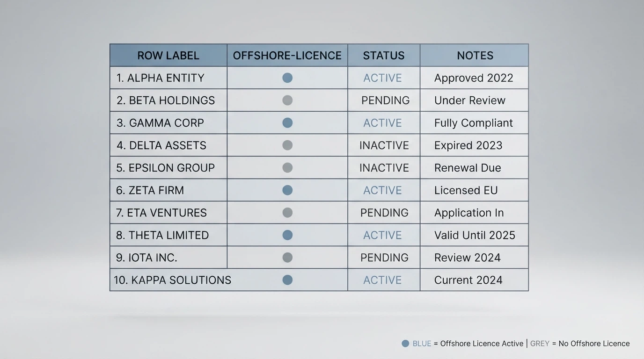Image resolution: width=644 pixels, height=359 pixels.
Task: Click the 'Application In' note
Action: [x=469, y=213]
